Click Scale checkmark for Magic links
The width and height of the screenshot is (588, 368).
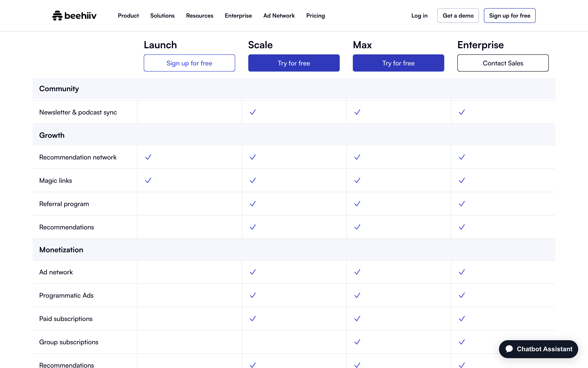coord(253,180)
